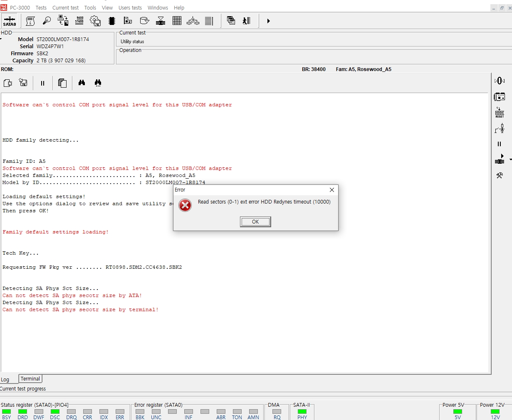Click the 'Tech Key...' log line
The image size is (512, 420).
tap(21, 253)
